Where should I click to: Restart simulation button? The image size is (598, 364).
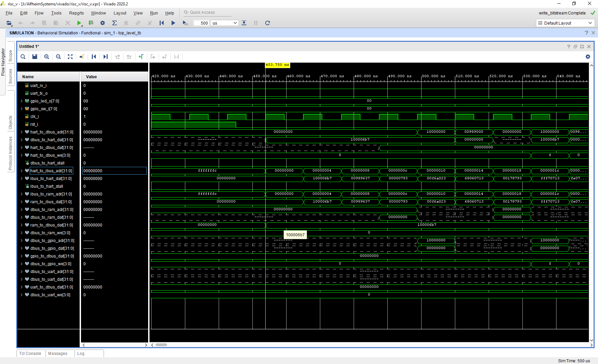tap(162, 23)
